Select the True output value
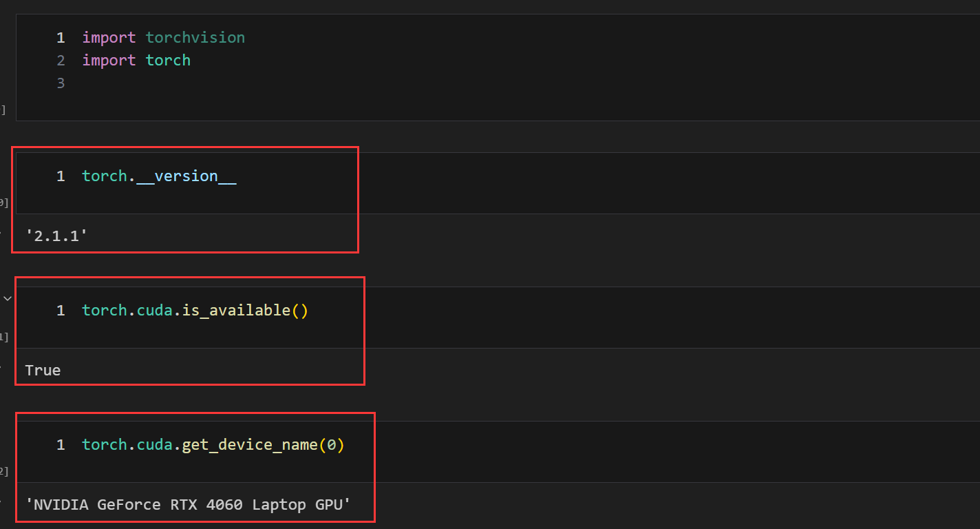The width and height of the screenshot is (980, 529). (x=43, y=370)
